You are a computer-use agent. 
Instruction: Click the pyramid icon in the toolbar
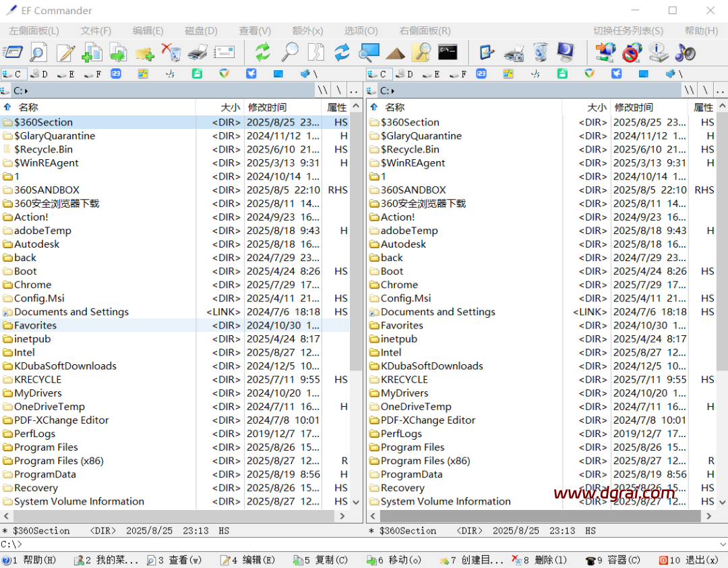coord(395,52)
